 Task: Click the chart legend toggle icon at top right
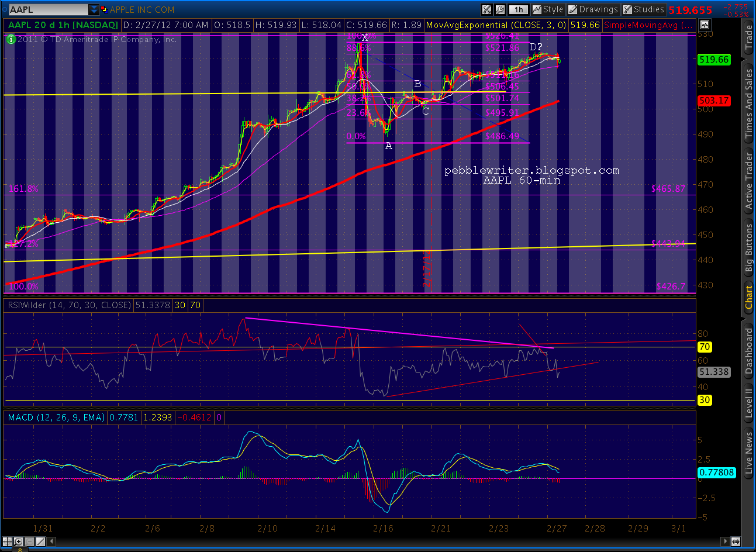[x=704, y=25]
